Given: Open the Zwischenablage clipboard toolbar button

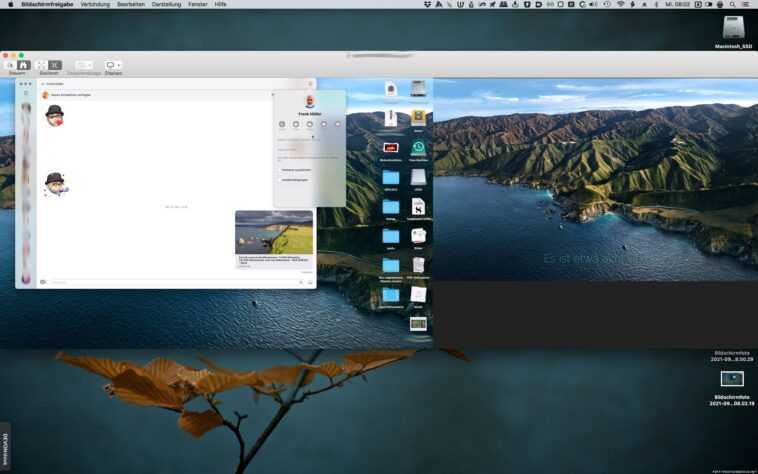Looking at the screenshot, I should coord(84,65).
